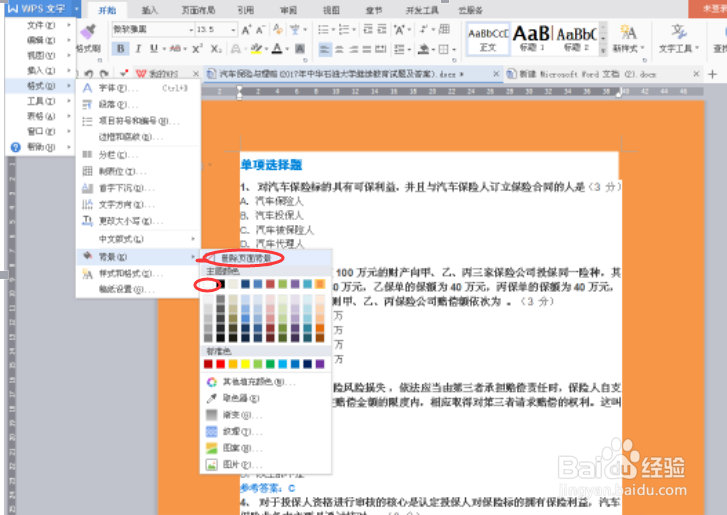Undo the last action
Screen dimensions: 727x515
click(89, 73)
